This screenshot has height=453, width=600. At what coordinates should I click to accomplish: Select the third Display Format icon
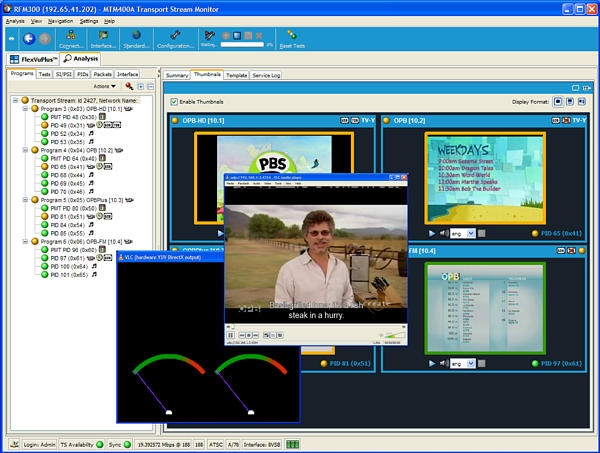click(x=582, y=102)
